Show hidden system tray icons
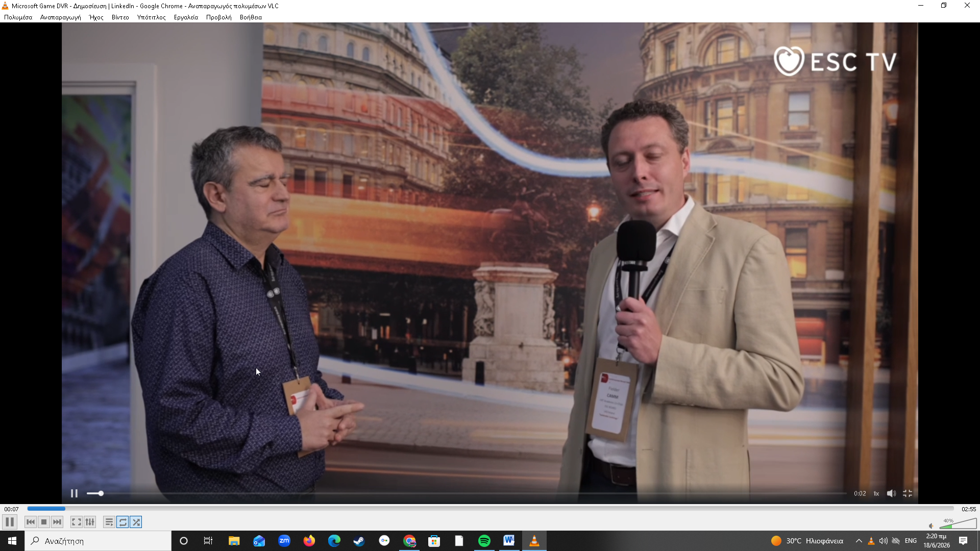Image resolution: width=980 pixels, height=551 pixels. 859,541
